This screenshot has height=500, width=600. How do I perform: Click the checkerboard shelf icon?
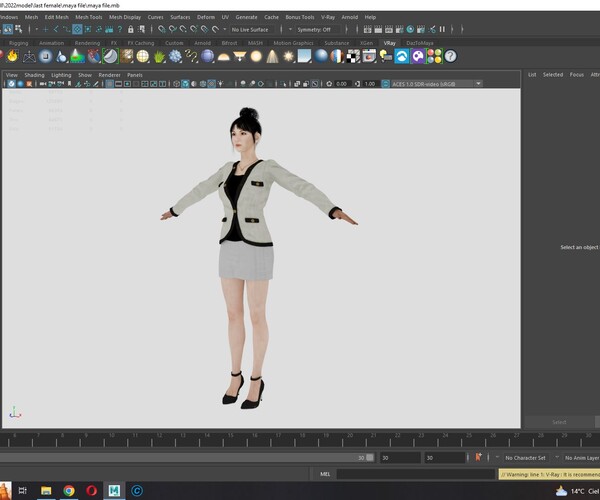tap(353, 56)
